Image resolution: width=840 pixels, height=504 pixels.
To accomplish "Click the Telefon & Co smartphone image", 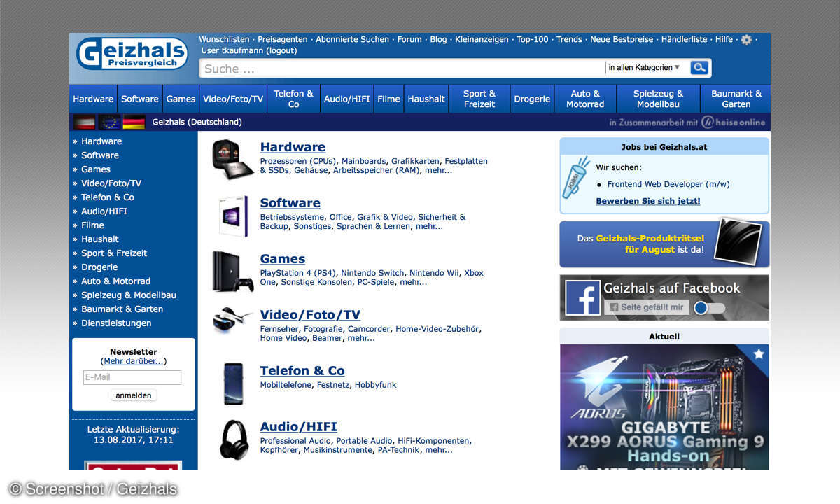I will click(233, 384).
